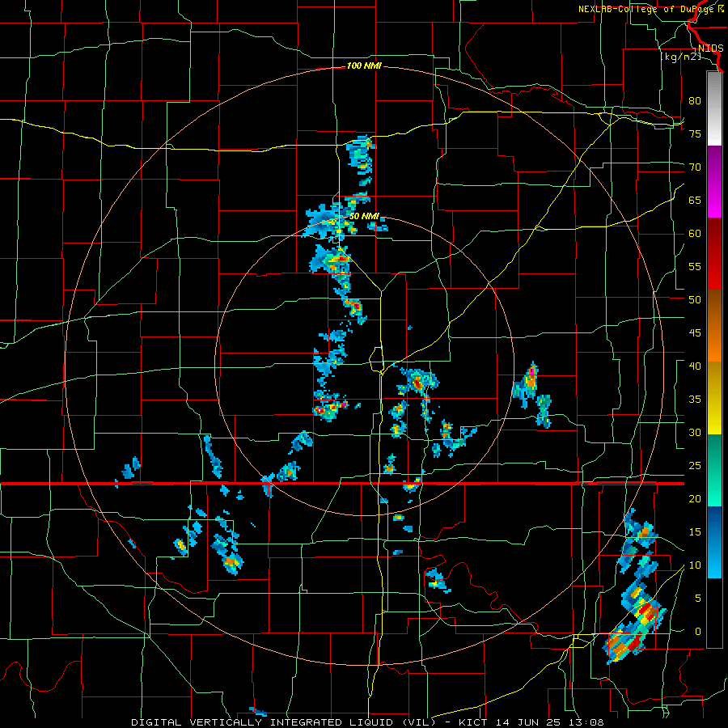Click the orange segment of the color bar
The width and height of the screenshot is (728, 728).
(x=714, y=344)
